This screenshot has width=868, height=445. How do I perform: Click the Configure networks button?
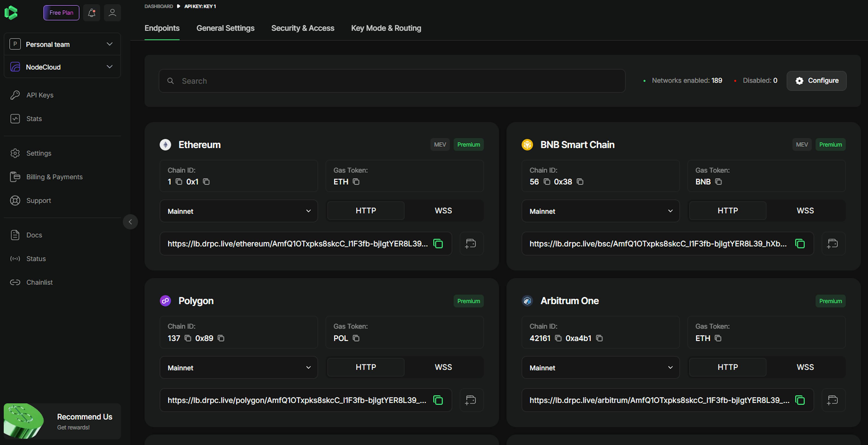point(816,81)
